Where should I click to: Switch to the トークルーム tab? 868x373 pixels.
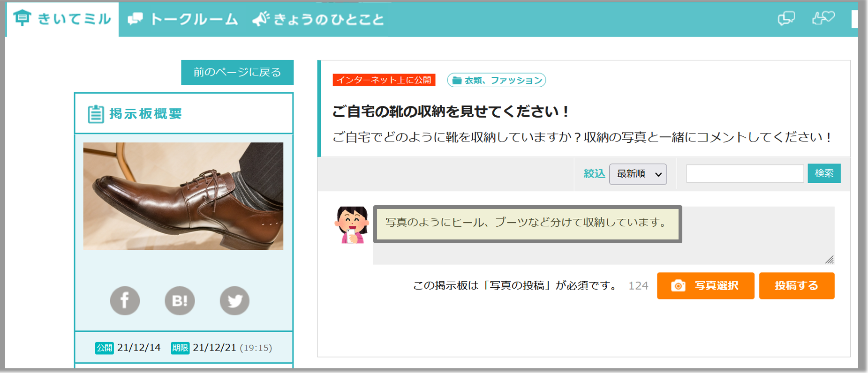(x=183, y=19)
